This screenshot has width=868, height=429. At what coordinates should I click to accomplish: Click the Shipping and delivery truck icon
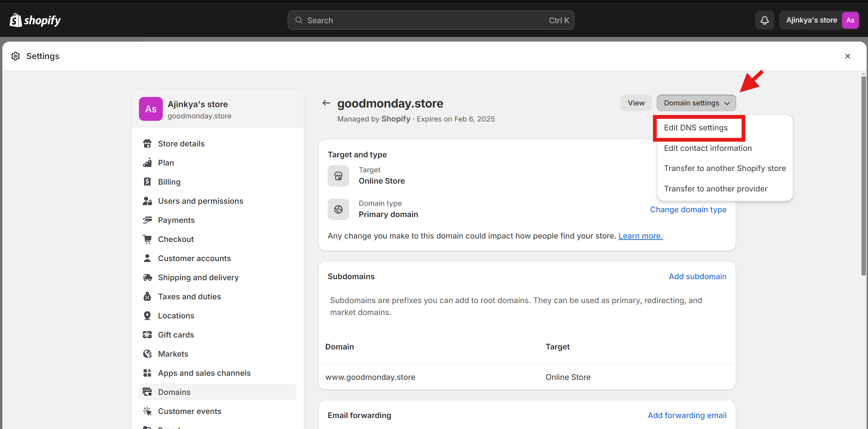tap(147, 277)
